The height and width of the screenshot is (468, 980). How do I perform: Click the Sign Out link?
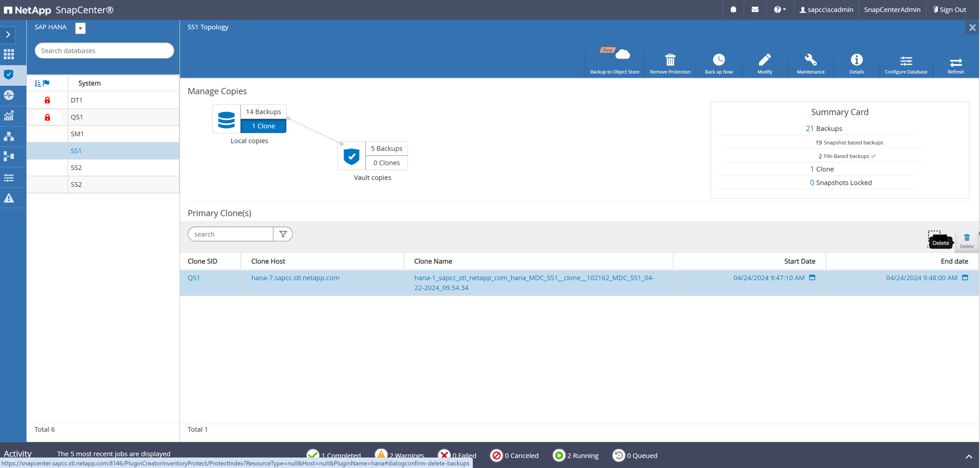[x=949, y=10]
